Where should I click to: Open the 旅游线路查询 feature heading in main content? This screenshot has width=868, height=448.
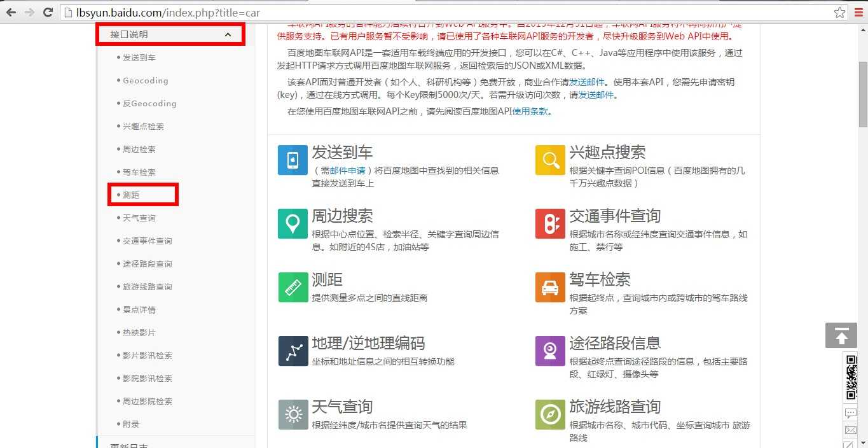[615, 407]
